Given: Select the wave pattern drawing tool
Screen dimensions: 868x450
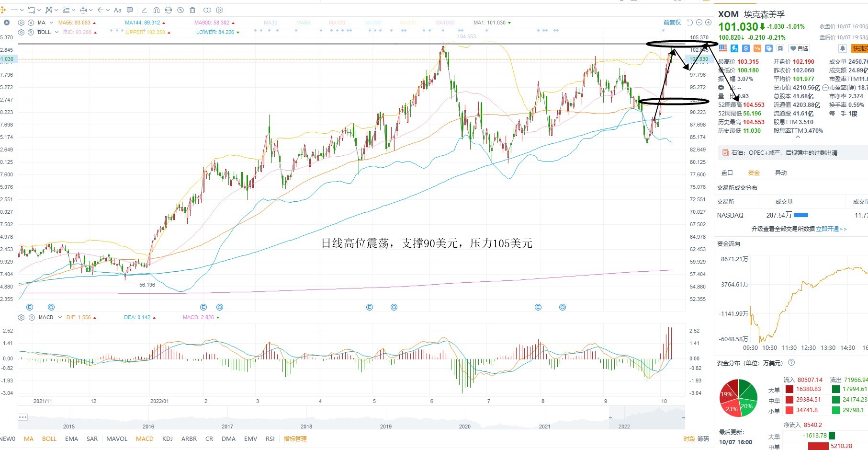Looking at the screenshot, I should [x=49, y=10].
